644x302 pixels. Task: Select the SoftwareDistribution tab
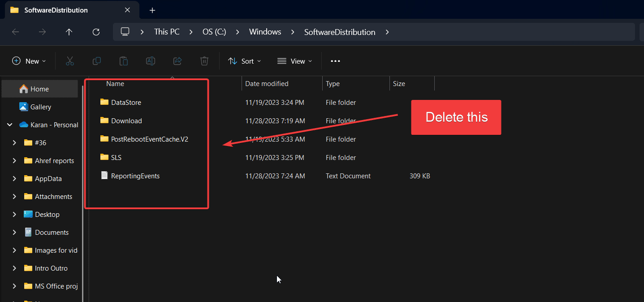click(x=71, y=10)
